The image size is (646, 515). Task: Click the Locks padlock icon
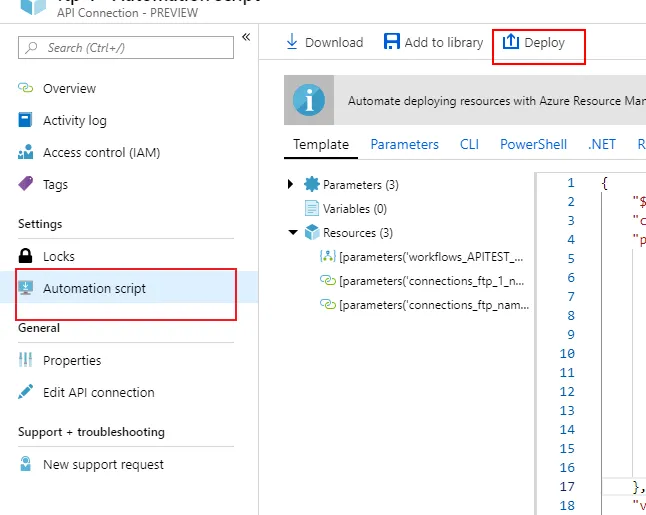[25, 255]
